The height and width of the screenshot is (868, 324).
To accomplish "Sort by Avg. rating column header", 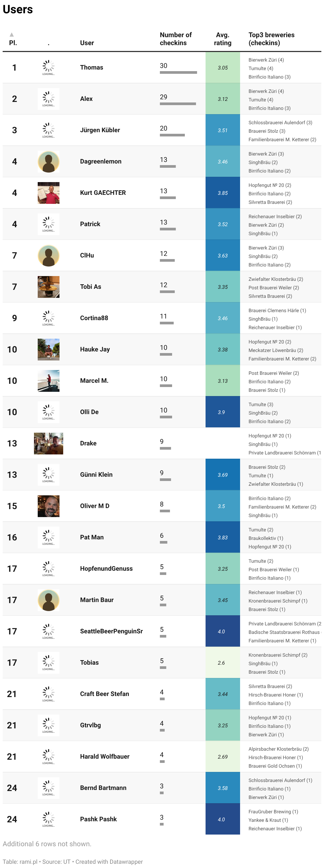I will tap(223, 39).
